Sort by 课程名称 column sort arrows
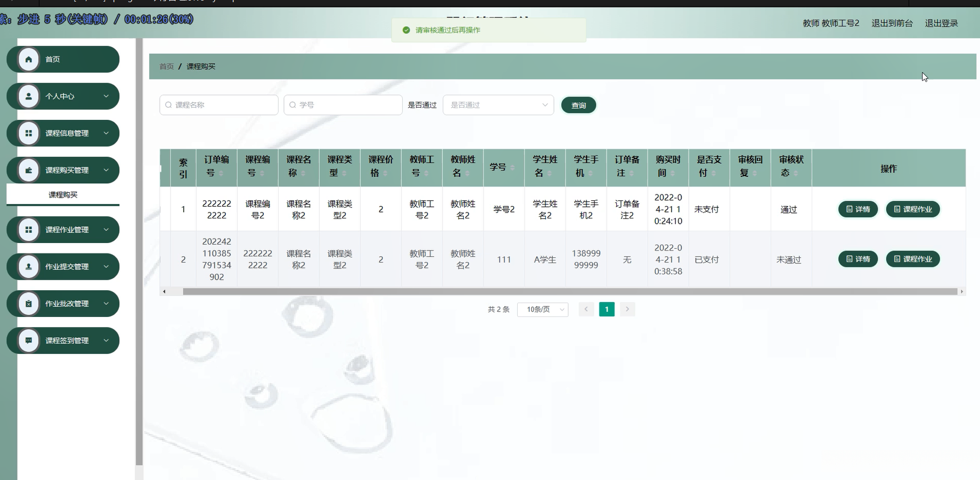The width and height of the screenshot is (980, 480). pyautogui.click(x=303, y=173)
